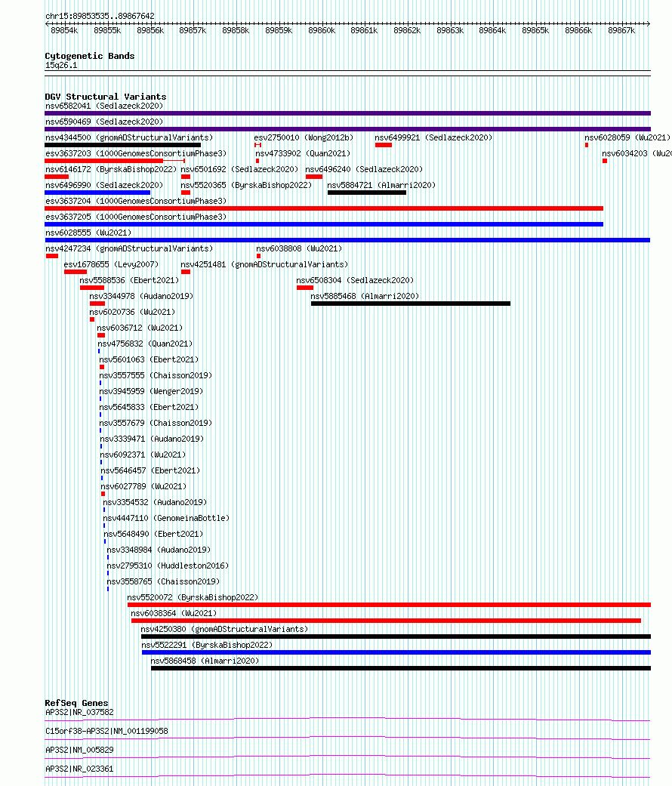Click the 89854k ruler position

coord(64,31)
